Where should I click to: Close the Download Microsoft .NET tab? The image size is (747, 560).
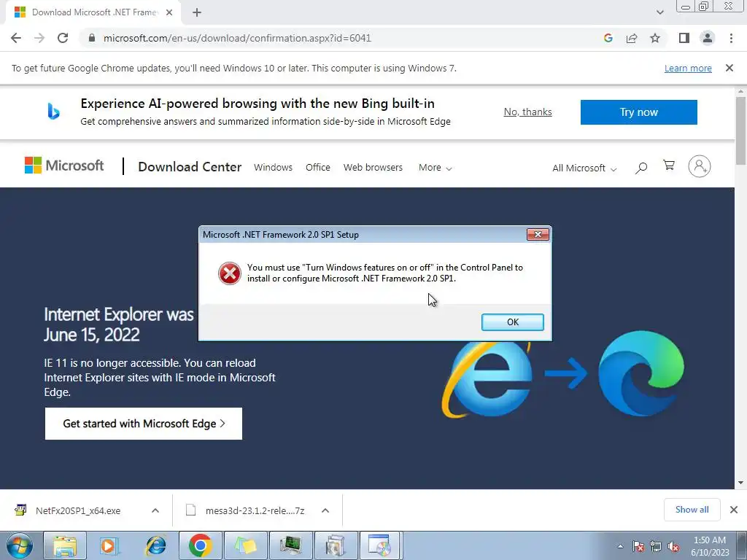point(169,13)
